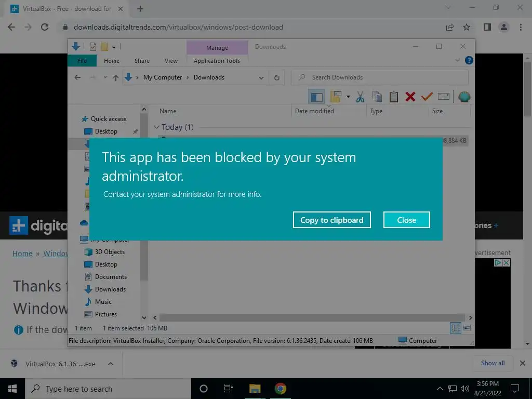Open File Explorer from the taskbar

point(255,389)
